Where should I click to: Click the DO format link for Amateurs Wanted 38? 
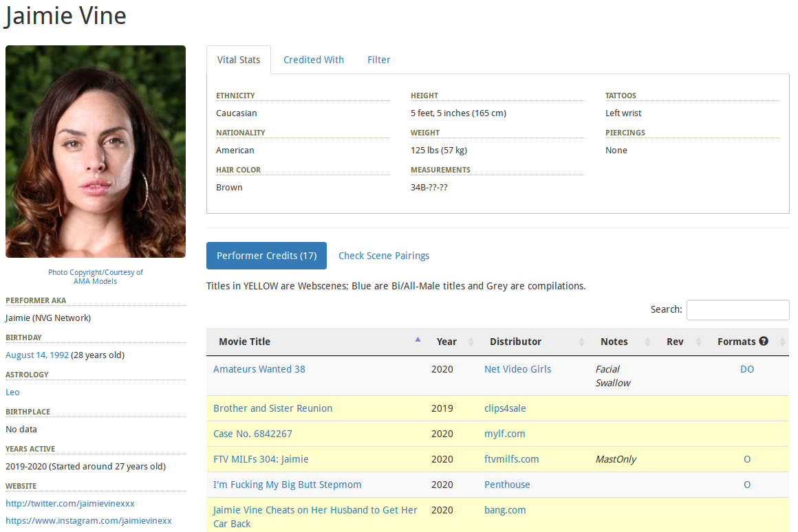pos(747,369)
